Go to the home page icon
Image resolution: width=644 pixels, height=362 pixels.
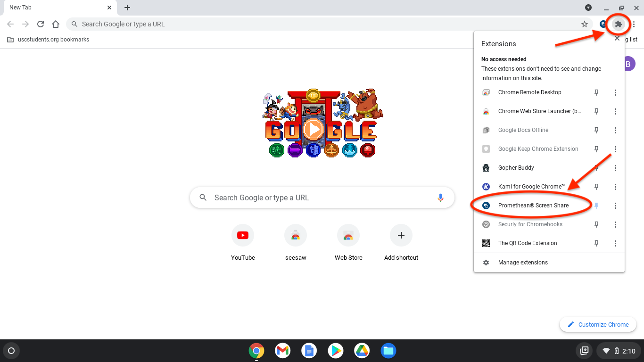click(56, 24)
